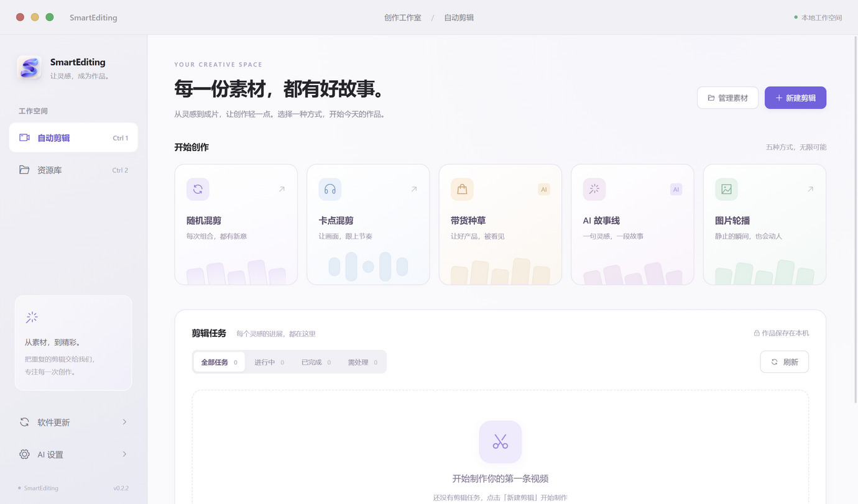Click the 本地工作空间 status in title bar
This screenshot has height=504, width=858.
pyautogui.click(x=818, y=17)
